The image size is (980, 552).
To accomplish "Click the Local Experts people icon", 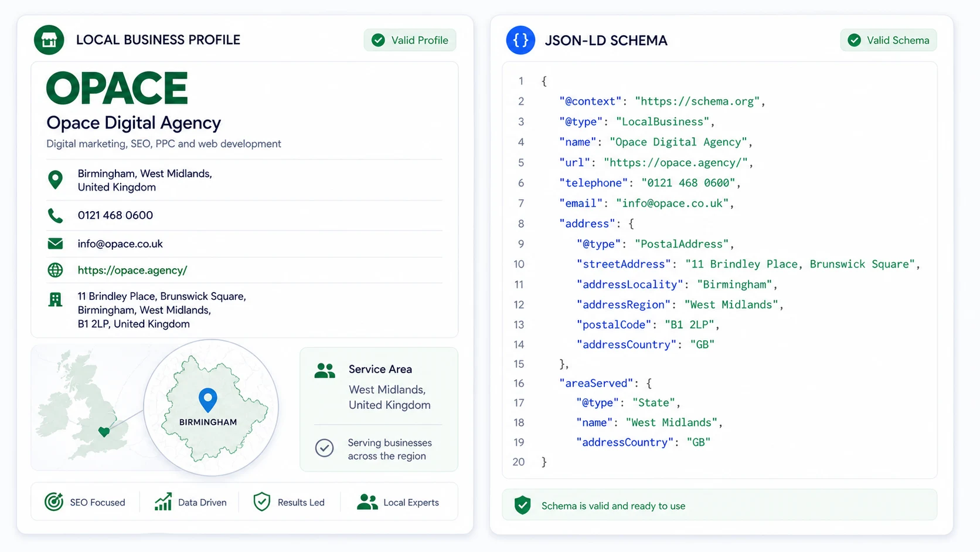I will [367, 502].
